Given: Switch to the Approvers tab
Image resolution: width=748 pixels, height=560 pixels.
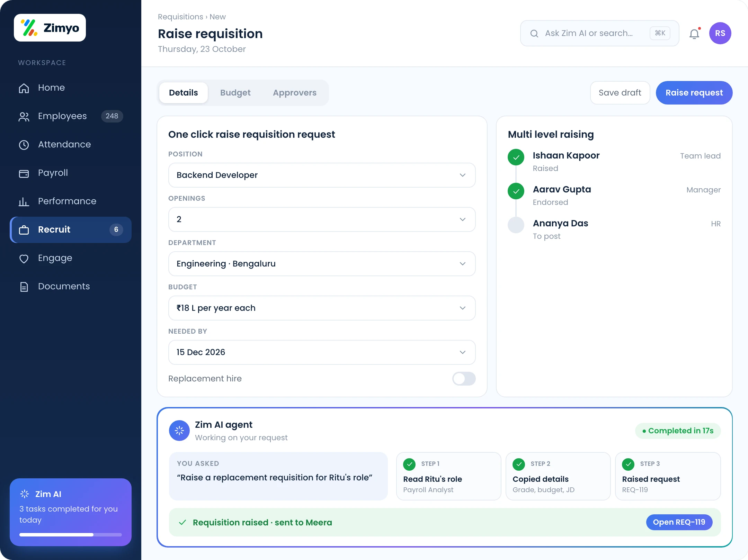Looking at the screenshot, I should coord(295,93).
